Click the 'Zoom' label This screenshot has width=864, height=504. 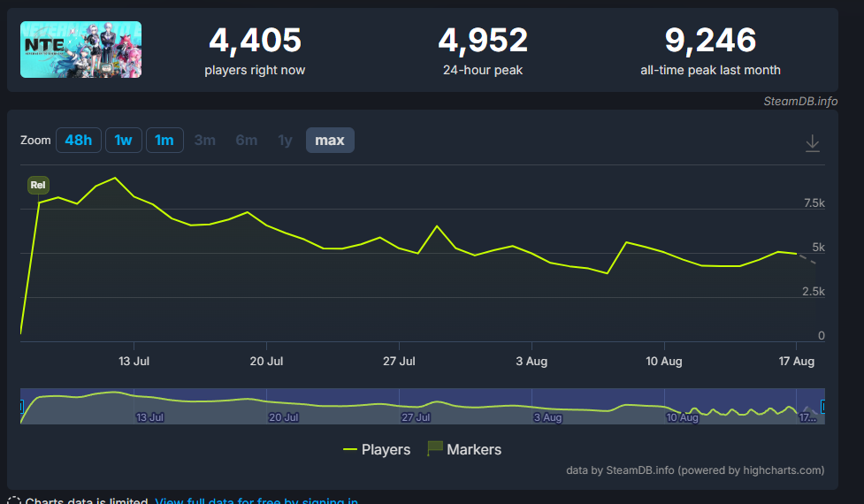[35, 140]
